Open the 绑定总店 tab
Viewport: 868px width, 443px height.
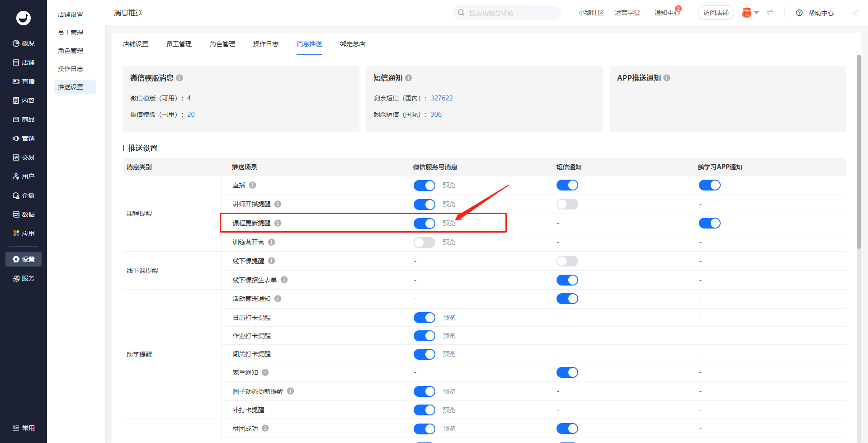(x=352, y=44)
